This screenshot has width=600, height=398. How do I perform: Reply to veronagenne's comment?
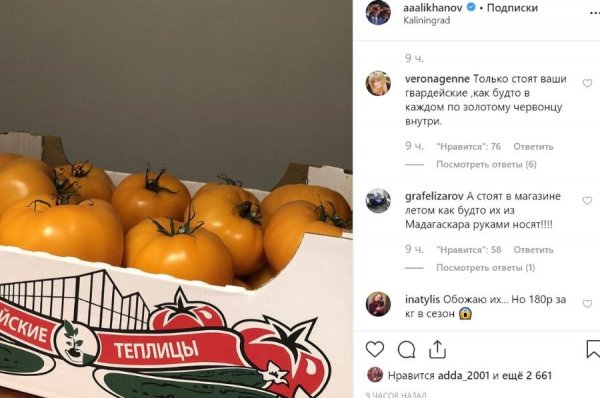[533, 147]
